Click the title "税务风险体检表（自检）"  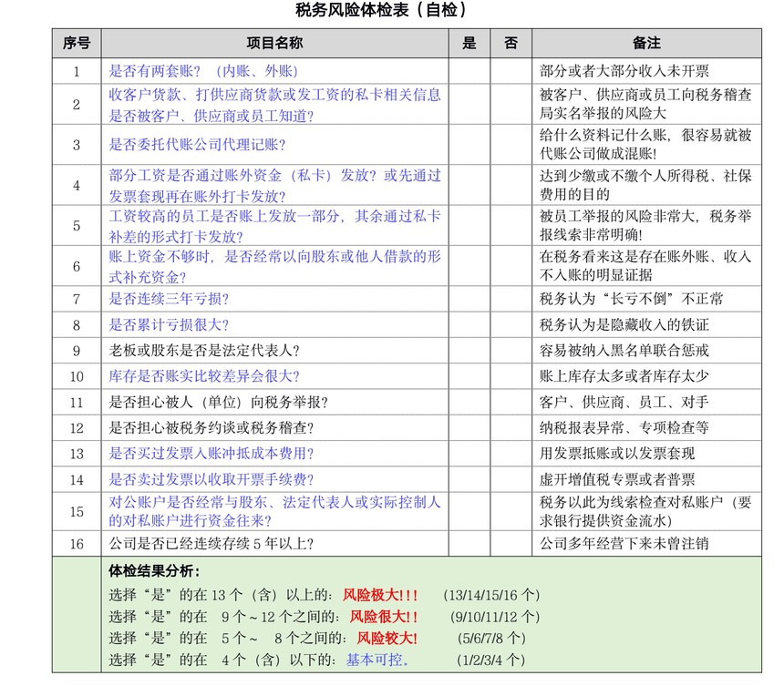381,9
